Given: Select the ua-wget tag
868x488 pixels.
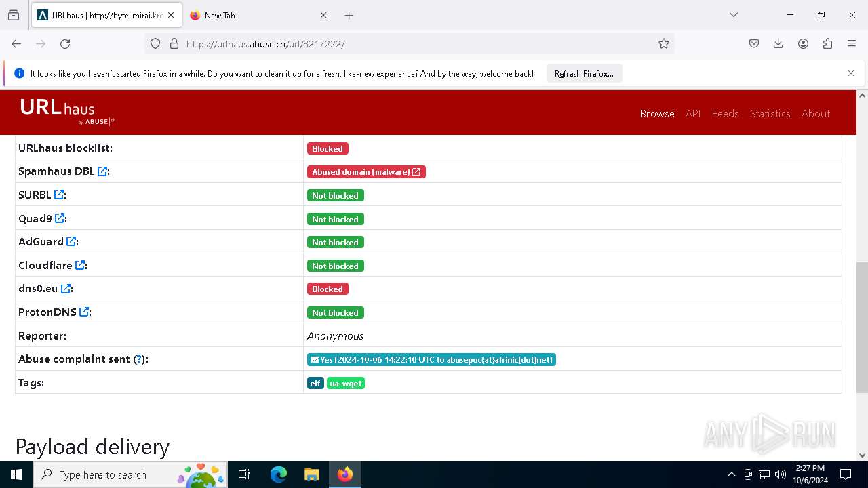Looking at the screenshot, I should [346, 383].
